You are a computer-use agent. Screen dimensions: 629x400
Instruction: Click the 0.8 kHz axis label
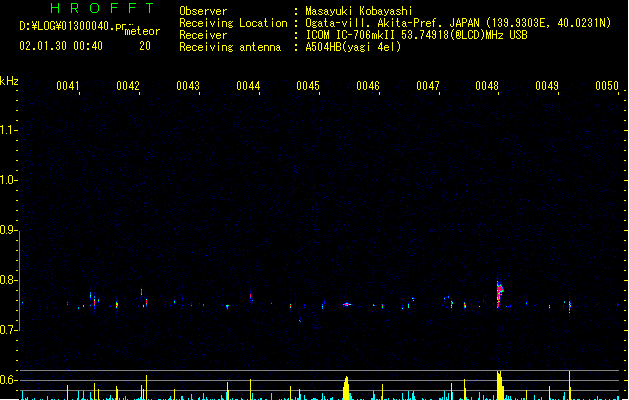pyautogui.click(x=8, y=280)
